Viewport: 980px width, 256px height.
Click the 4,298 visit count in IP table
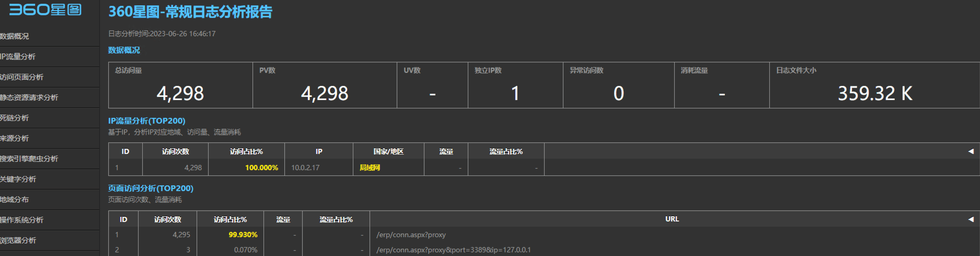tap(193, 168)
